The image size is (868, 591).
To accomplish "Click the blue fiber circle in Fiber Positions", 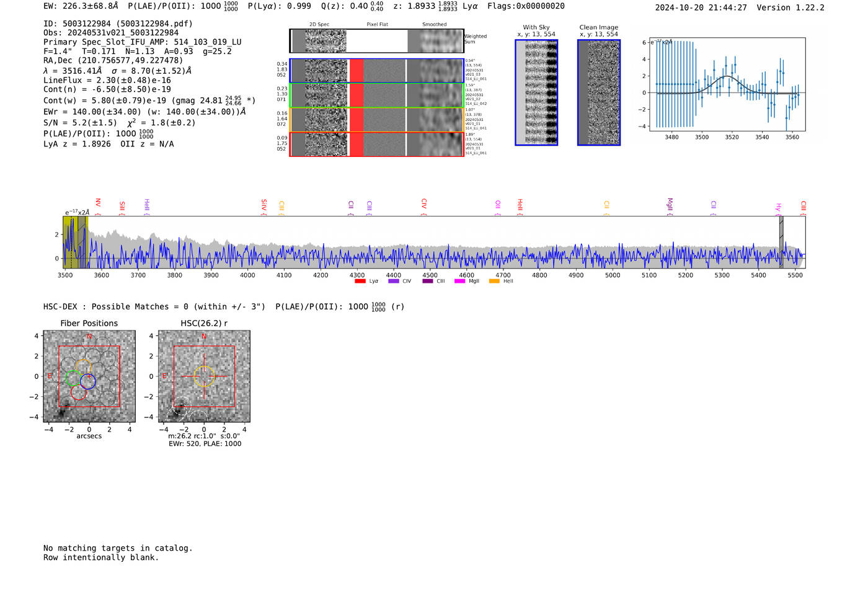I will tap(87, 381).
